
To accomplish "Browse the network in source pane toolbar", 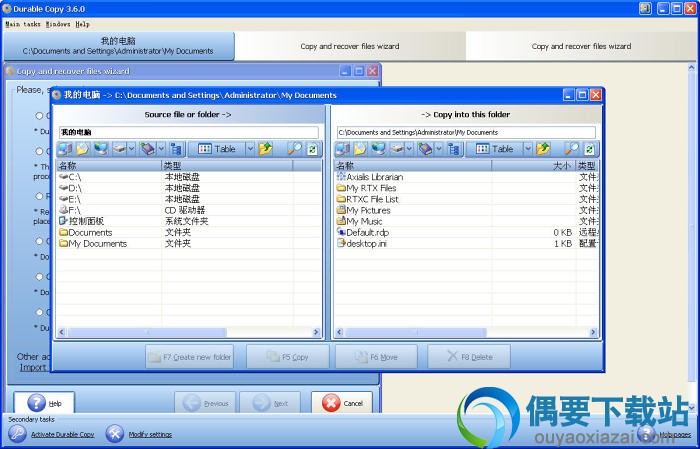I will (x=101, y=149).
